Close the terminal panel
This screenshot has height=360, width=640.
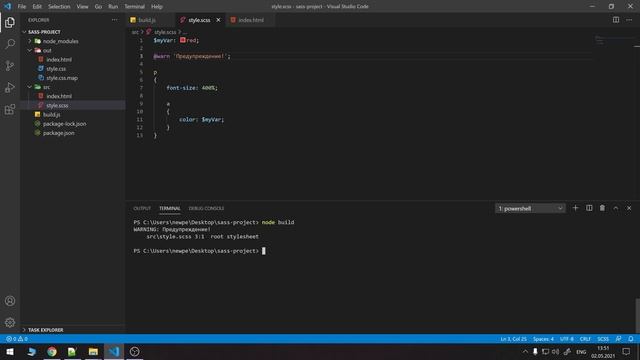629,208
